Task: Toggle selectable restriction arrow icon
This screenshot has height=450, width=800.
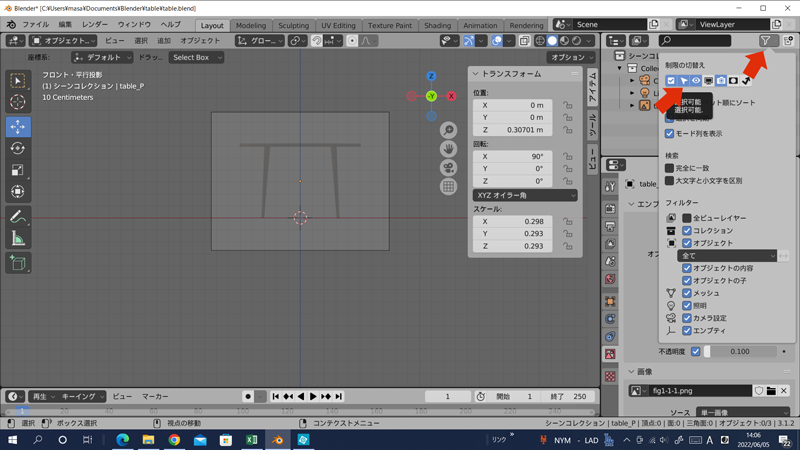Action: point(684,81)
